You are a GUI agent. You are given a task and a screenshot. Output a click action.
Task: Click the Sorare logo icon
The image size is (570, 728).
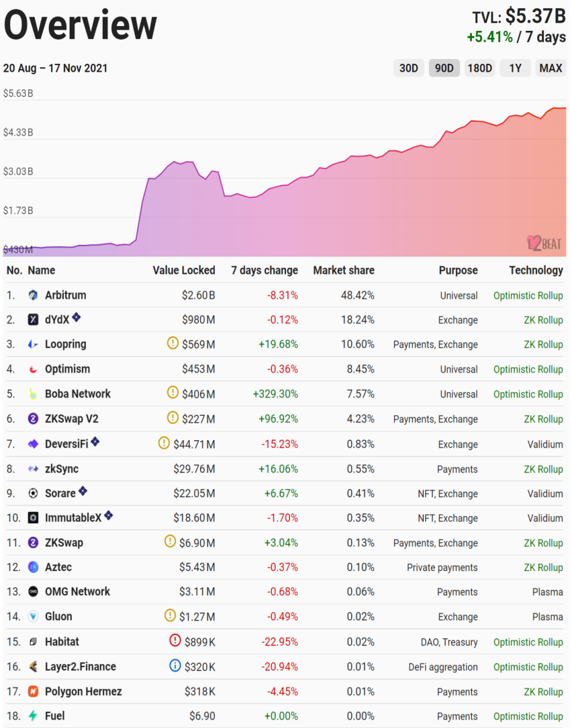tap(33, 494)
